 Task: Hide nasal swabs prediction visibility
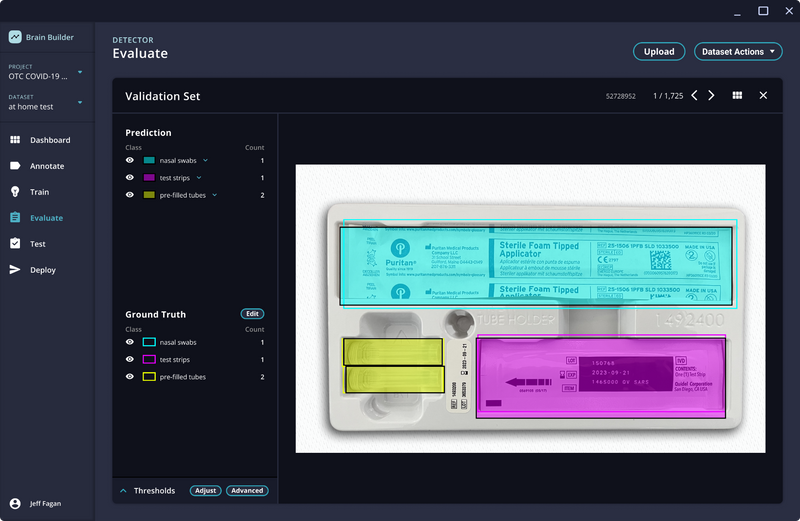coord(130,160)
